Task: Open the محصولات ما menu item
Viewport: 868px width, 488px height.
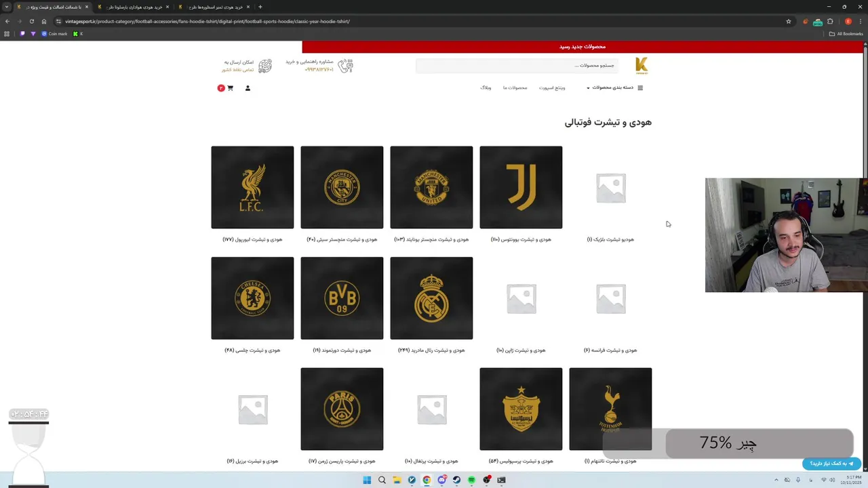Action: coord(515,87)
